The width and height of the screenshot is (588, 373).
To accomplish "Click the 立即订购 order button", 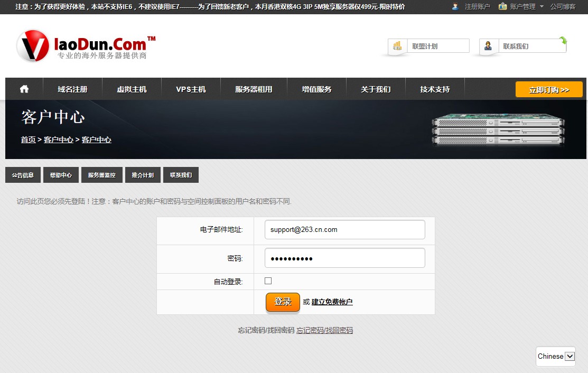I will pyautogui.click(x=549, y=90).
